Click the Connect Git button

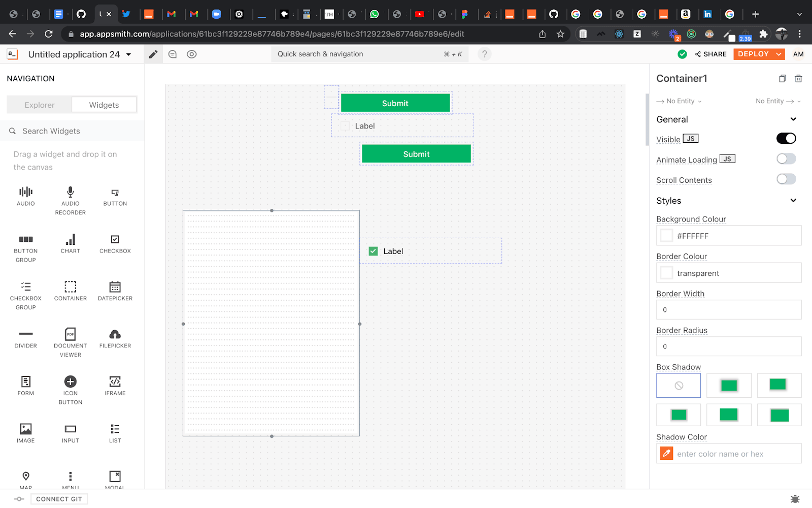coord(59,499)
